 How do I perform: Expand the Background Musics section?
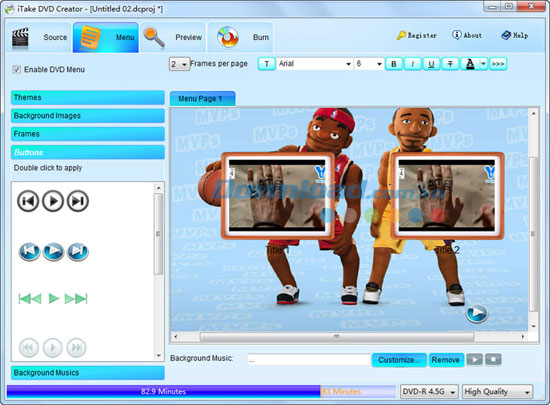88,373
